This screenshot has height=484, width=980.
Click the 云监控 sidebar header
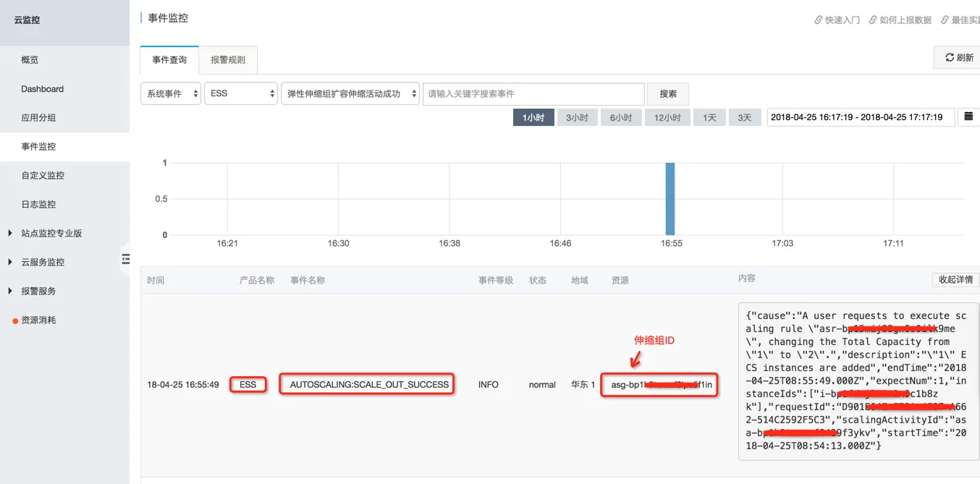[x=27, y=20]
